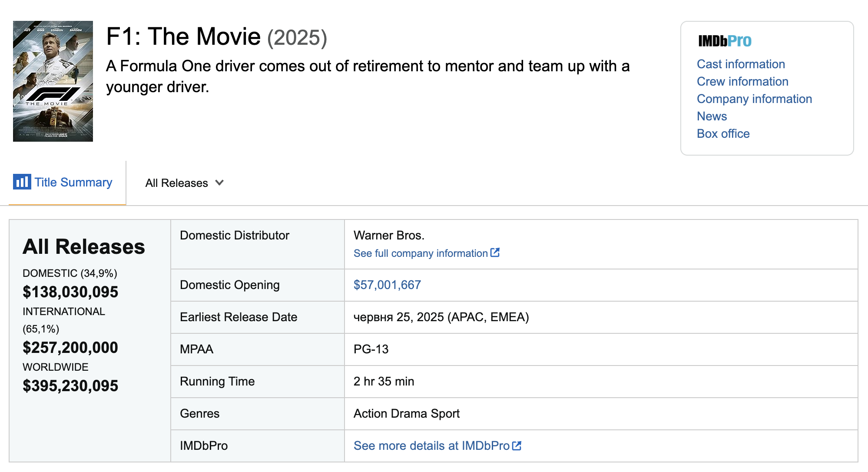
Task: Click the 2 hr 35 min running time
Action: pyautogui.click(x=384, y=382)
